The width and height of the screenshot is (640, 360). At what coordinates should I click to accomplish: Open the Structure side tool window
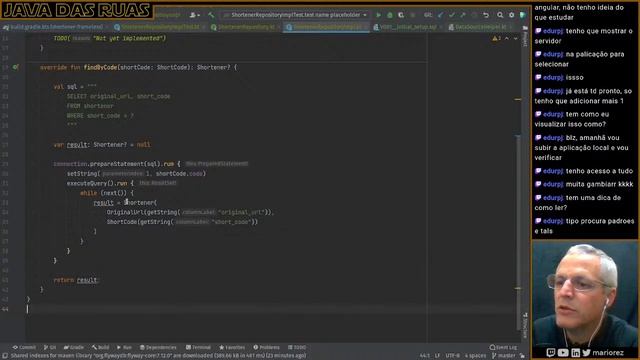(x=525, y=325)
